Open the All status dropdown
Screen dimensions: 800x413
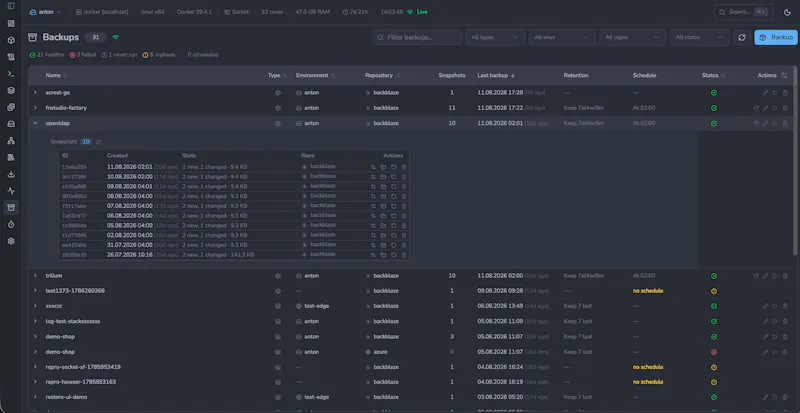[x=699, y=37]
